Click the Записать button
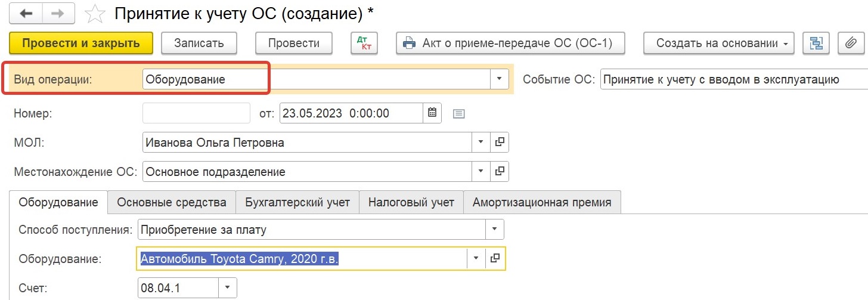868x300 pixels. [199, 43]
